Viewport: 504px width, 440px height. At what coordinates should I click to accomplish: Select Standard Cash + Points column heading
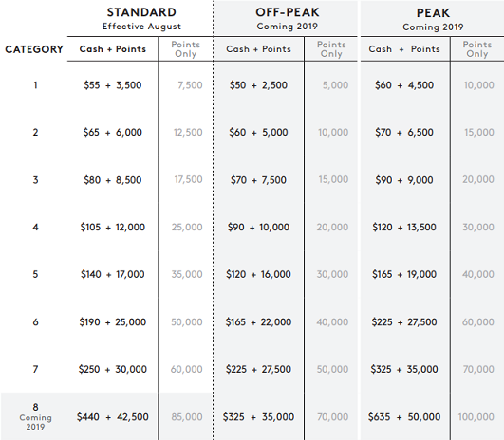(113, 49)
